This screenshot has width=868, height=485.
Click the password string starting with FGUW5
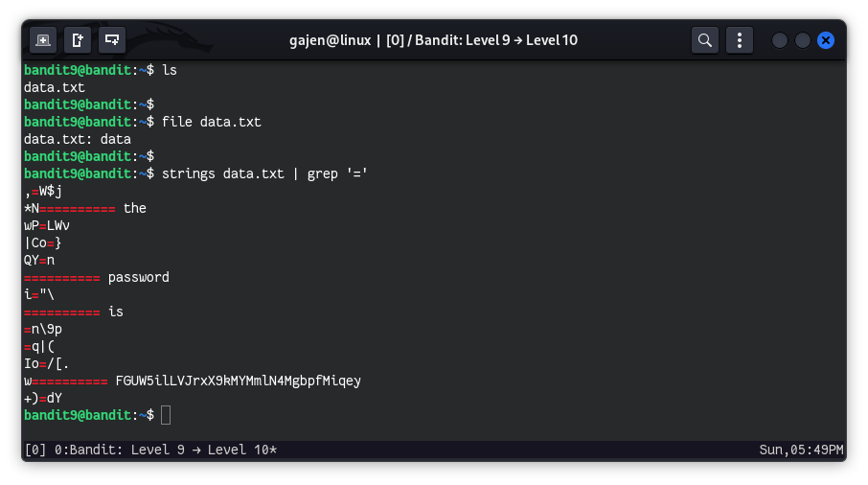tap(238, 381)
